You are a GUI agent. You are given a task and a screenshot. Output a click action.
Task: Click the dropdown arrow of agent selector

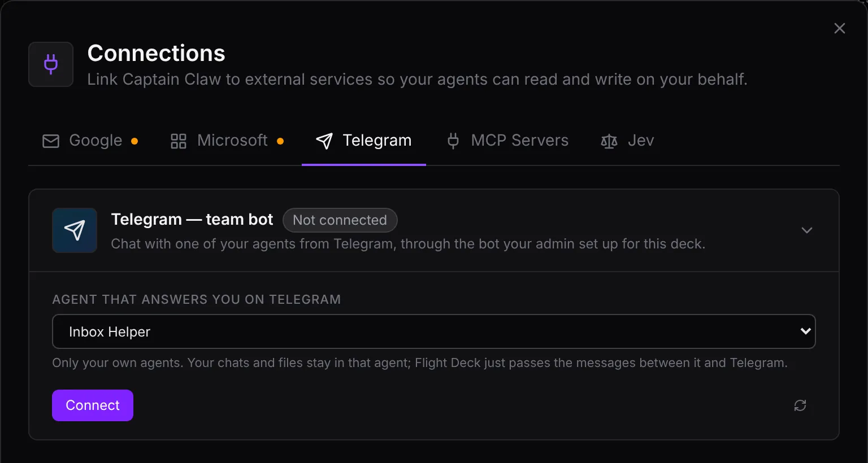point(806,331)
